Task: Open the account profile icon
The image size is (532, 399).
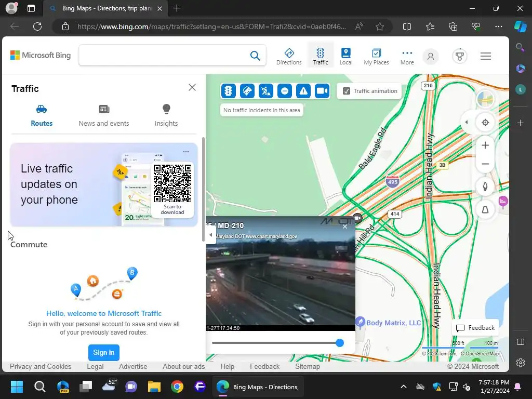Action: pyautogui.click(x=431, y=56)
